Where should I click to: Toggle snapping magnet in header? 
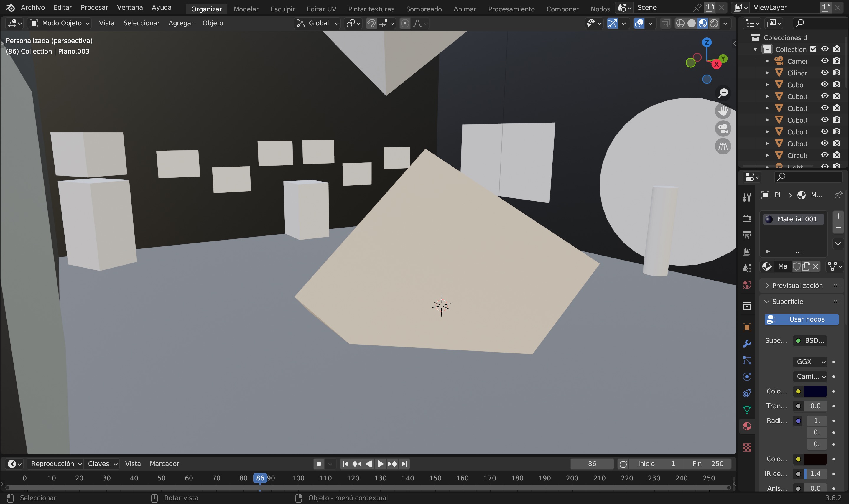[x=371, y=23]
